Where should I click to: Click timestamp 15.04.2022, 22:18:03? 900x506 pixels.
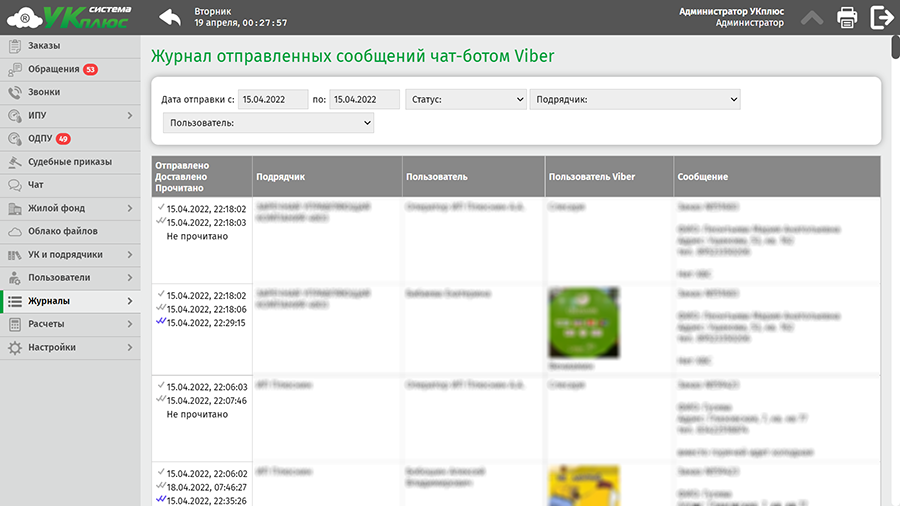point(206,223)
